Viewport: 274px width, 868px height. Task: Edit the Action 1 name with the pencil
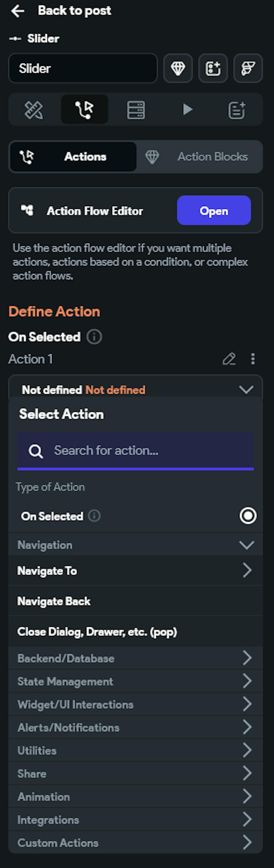[x=229, y=359]
